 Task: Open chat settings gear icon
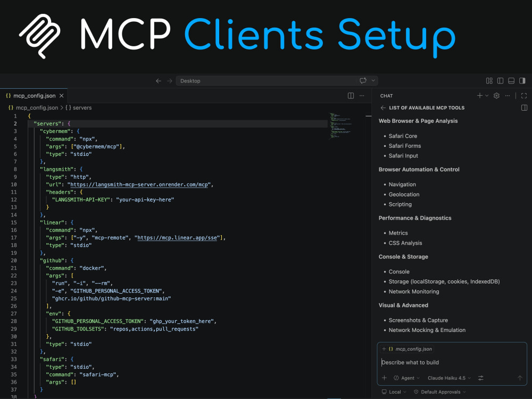[x=496, y=96]
